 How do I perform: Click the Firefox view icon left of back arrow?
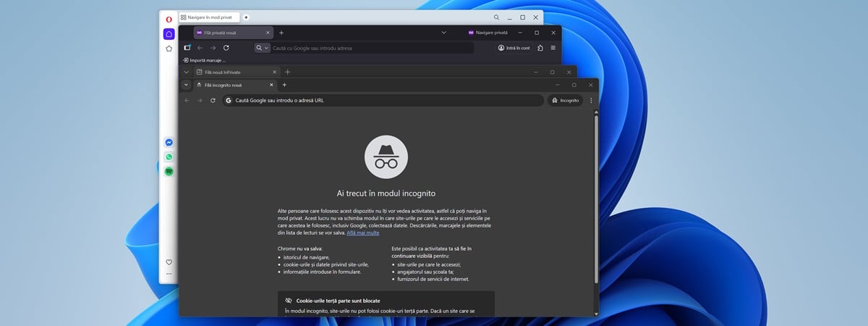pos(187,48)
